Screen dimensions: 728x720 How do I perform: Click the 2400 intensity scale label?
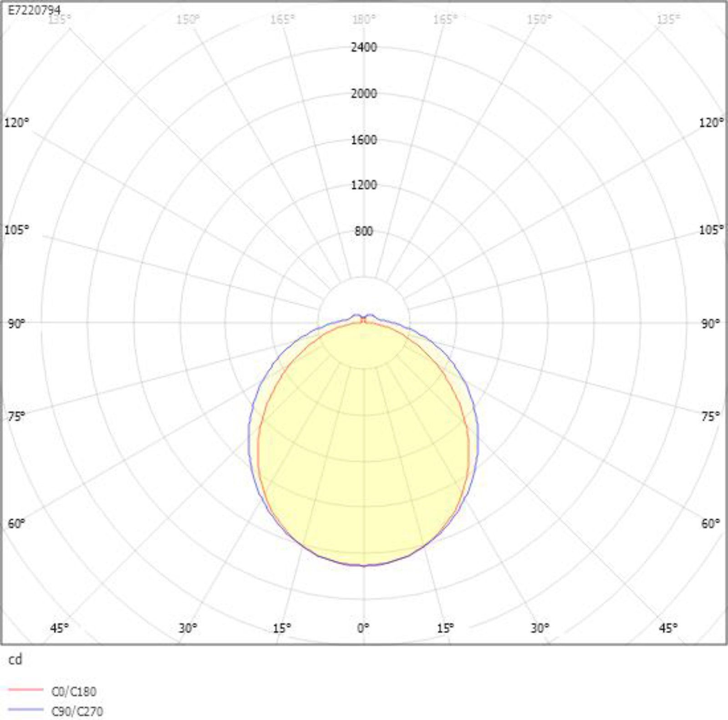pos(363,47)
